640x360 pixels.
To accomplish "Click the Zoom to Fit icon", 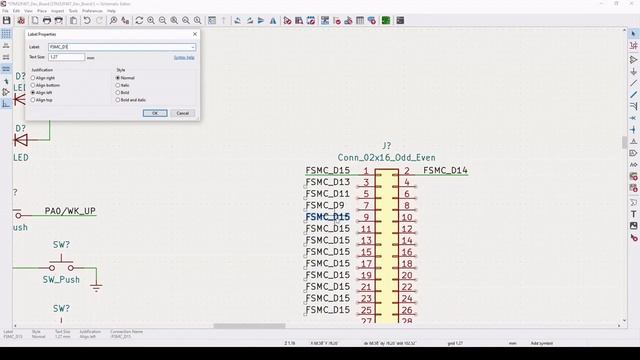I will tap(174, 20).
